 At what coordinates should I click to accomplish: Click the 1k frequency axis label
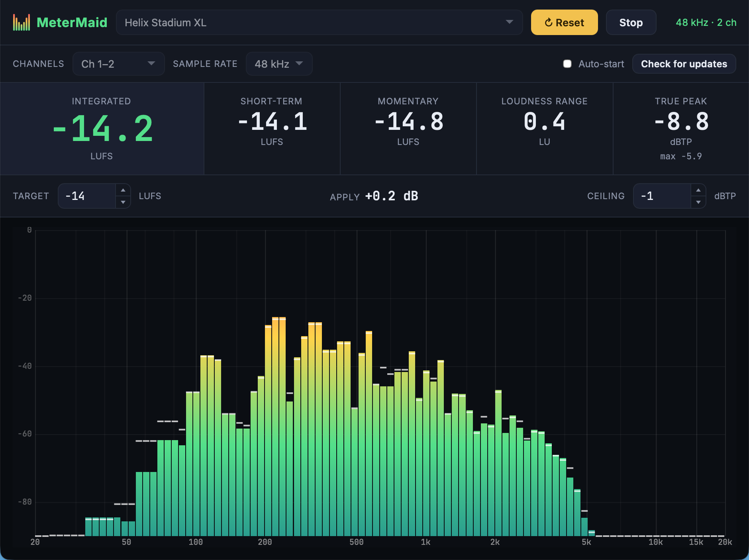pyautogui.click(x=426, y=542)
